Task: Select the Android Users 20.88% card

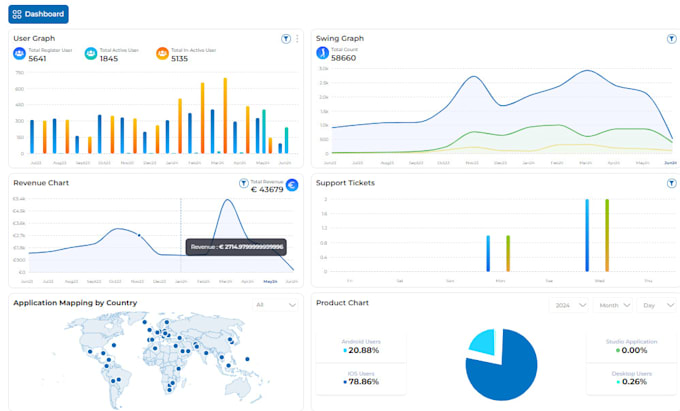Action: tap(361, 347)
